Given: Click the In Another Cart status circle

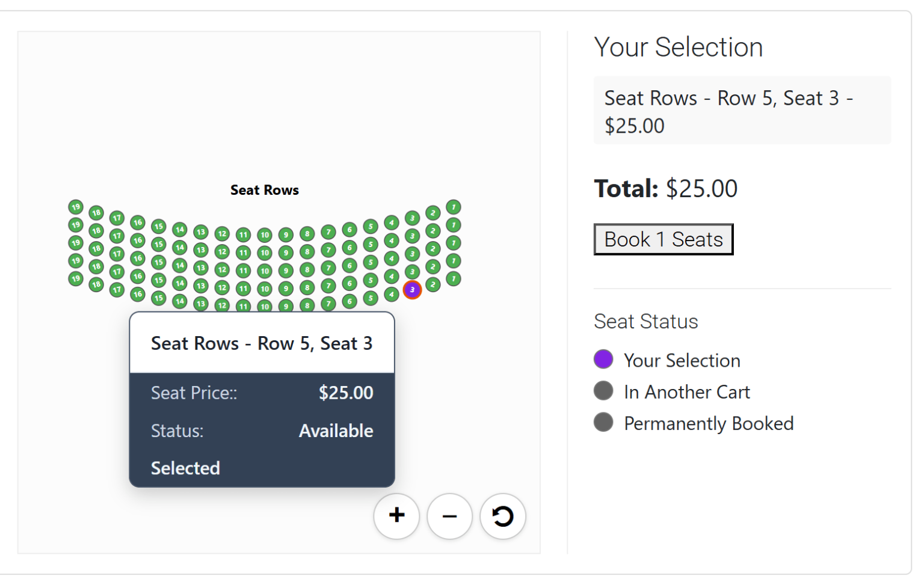Looking at the screenshot, I should (x=603, y=391).
